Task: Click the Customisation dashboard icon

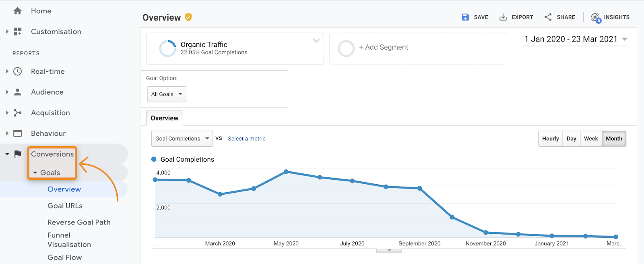Action: [x=17, y=31]
